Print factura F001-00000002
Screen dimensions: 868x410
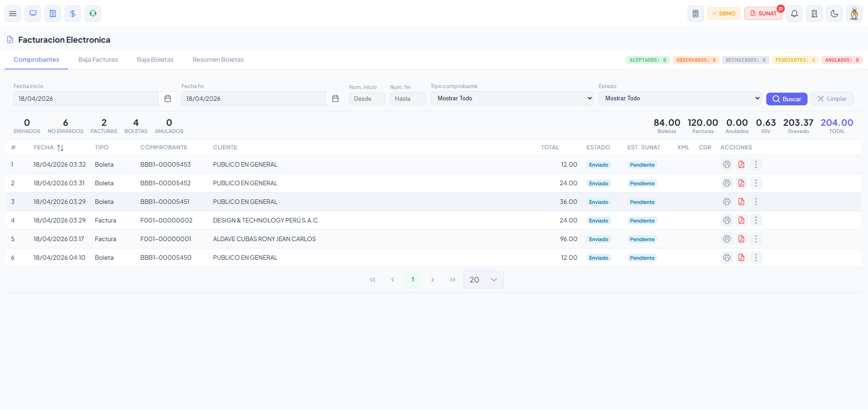pos(727,220)
